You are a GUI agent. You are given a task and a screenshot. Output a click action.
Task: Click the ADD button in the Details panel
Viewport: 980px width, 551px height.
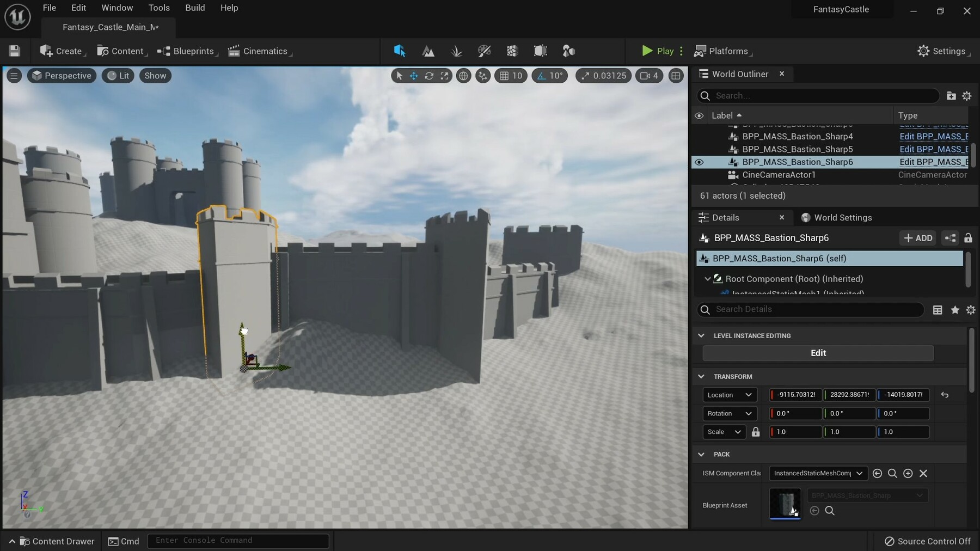918,238
